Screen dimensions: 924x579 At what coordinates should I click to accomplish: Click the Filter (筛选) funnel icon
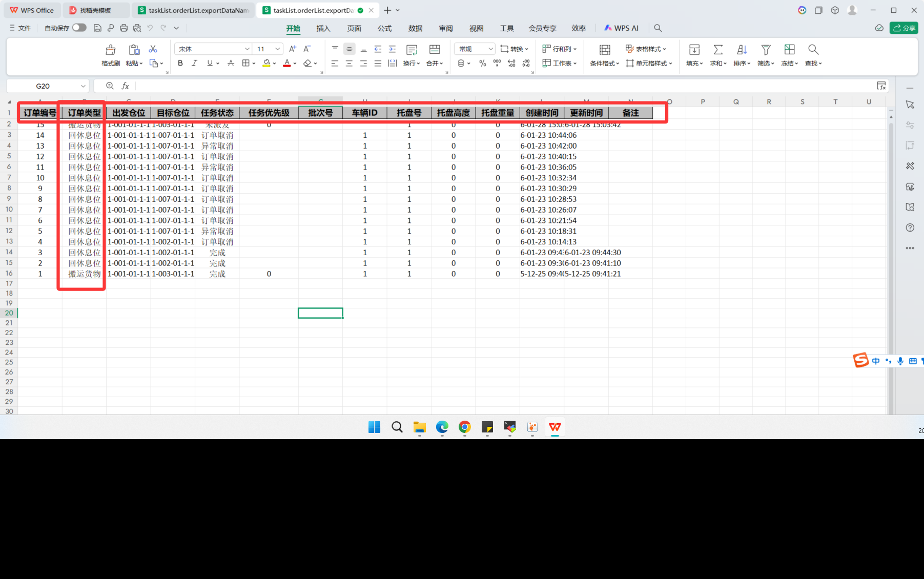coord(766,50)
